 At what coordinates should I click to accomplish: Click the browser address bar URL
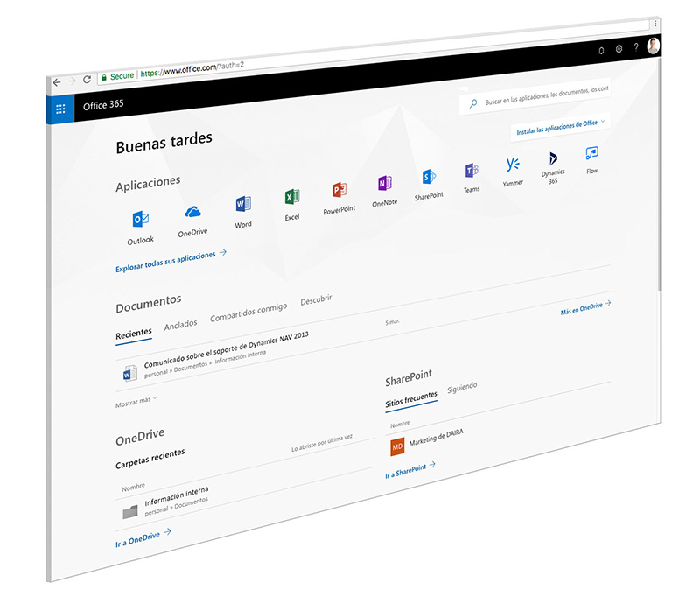tap(192, 69)
